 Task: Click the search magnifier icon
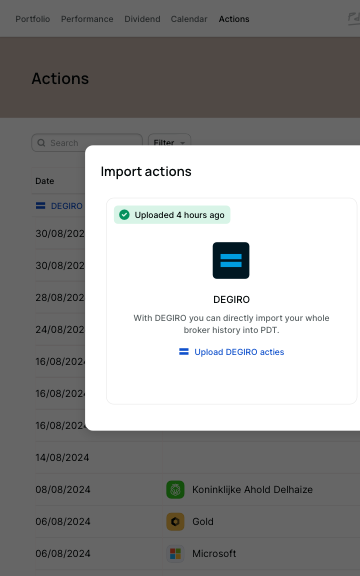pyautogui.click(x=42, y=143)
